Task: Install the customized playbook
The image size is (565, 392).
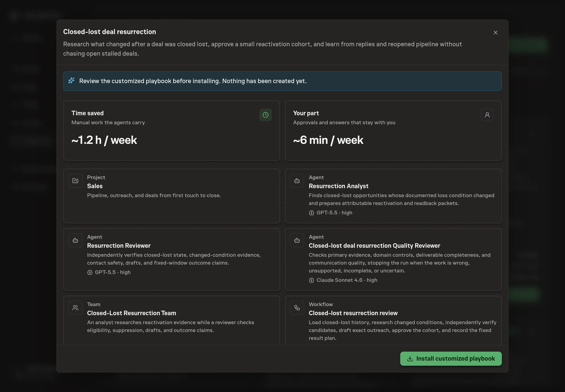Action: pos(451,358)
